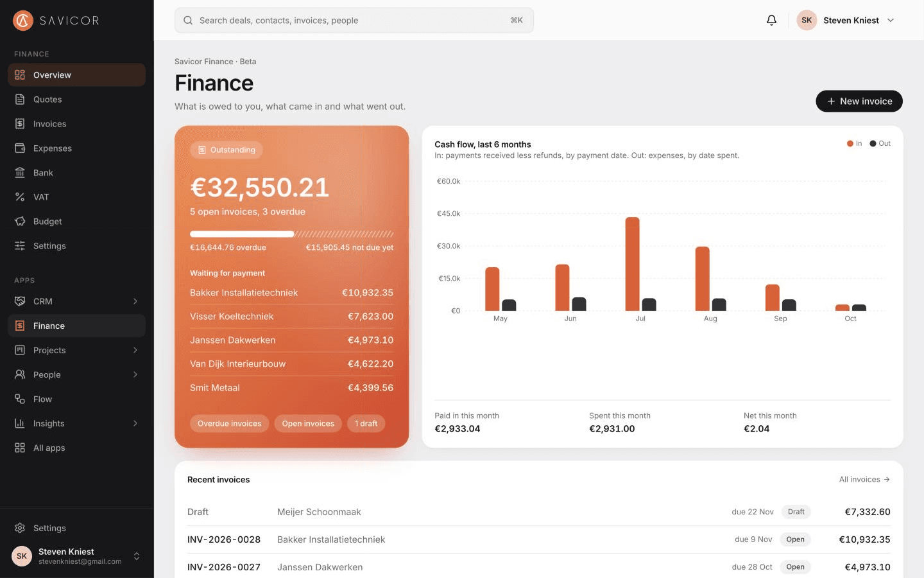The width and height of the screenshot is (924, 578).
Task: Open the Budget menu item
Action: (76, 222)
